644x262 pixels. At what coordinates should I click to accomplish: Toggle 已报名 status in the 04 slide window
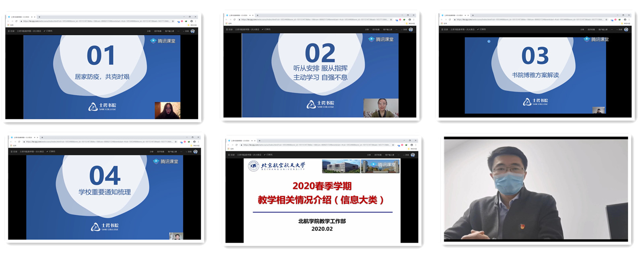(x=52, y=152)
